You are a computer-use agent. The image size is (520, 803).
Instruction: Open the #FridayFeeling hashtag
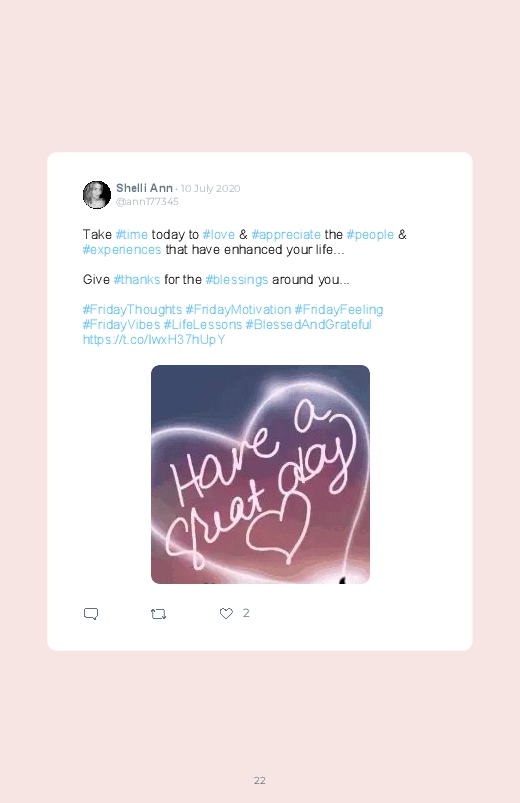[339, 310]
